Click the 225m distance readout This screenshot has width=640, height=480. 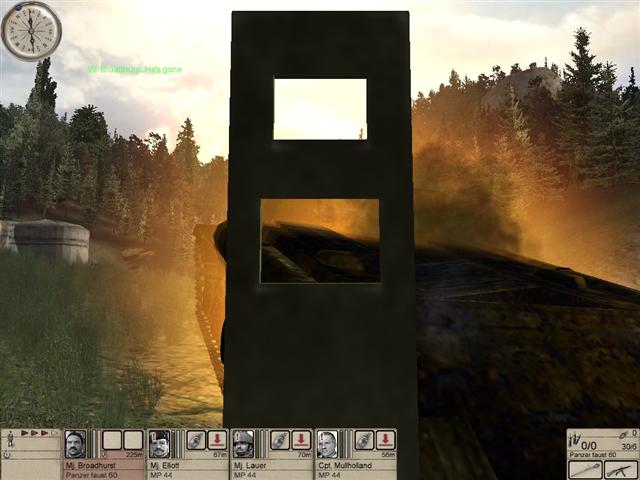click(135, 455)
